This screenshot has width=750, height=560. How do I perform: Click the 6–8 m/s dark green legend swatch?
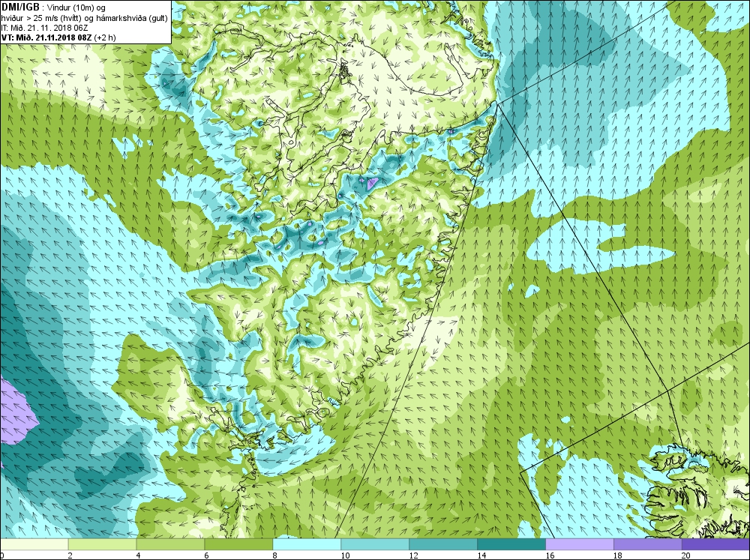238,544
